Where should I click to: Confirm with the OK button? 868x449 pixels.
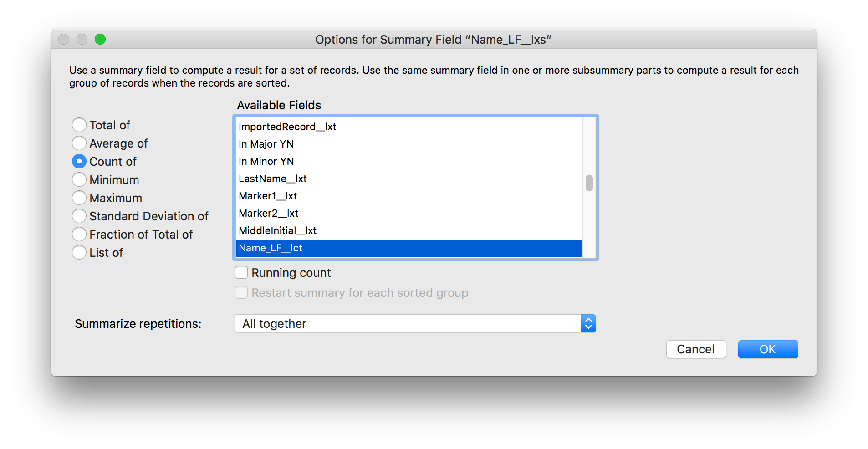768,349
